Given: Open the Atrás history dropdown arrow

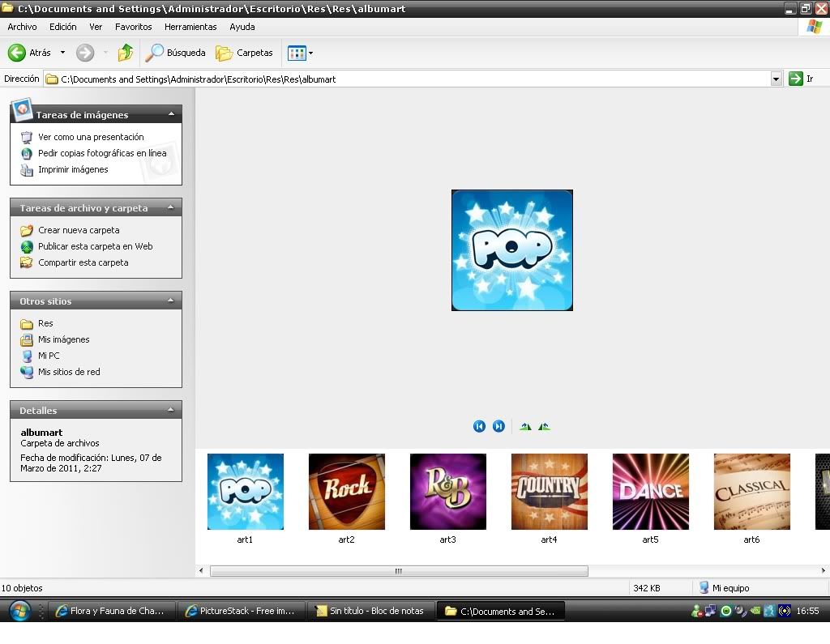Looking at the screenshot, I should 62,53.
